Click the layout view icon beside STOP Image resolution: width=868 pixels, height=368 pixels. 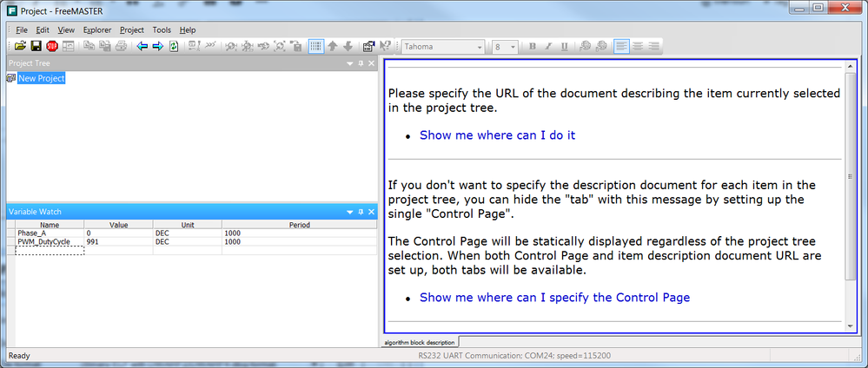pos(68,47)
